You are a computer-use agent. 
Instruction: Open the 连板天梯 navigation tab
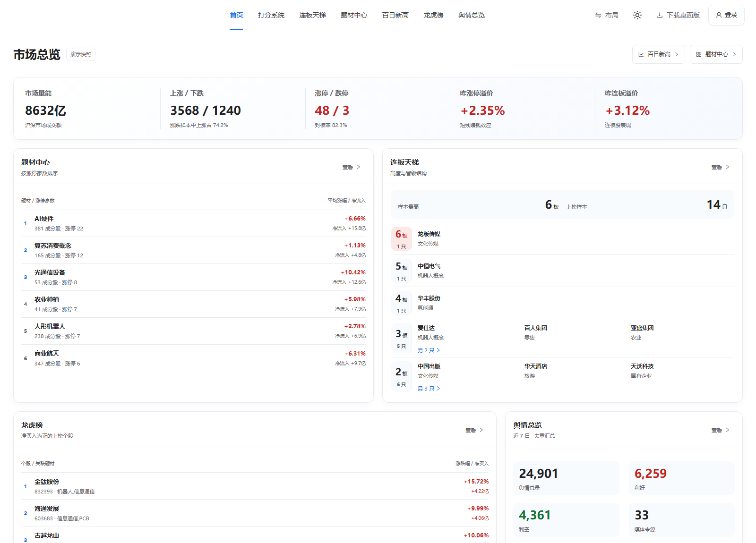[x=312, y=15]
